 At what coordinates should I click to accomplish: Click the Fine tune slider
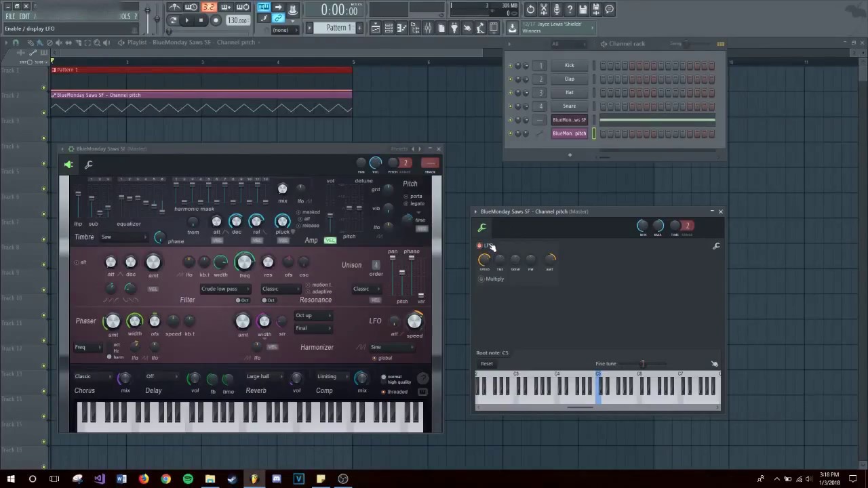[x=642, y=364]
